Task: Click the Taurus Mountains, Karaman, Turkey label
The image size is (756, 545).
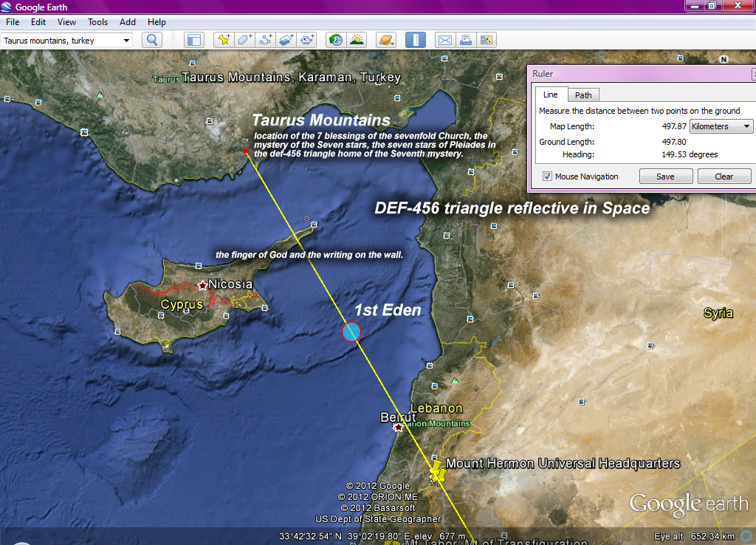Action: click(x=291, y=77)
